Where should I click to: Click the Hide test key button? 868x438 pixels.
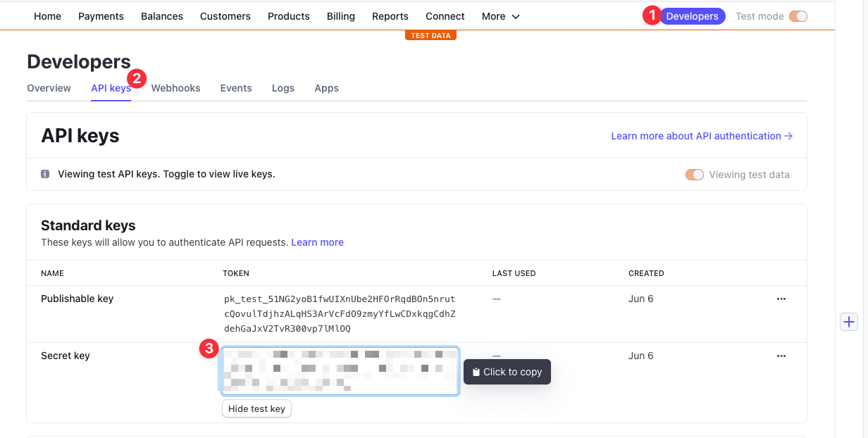pyautogui.click(x=256, y=408)
